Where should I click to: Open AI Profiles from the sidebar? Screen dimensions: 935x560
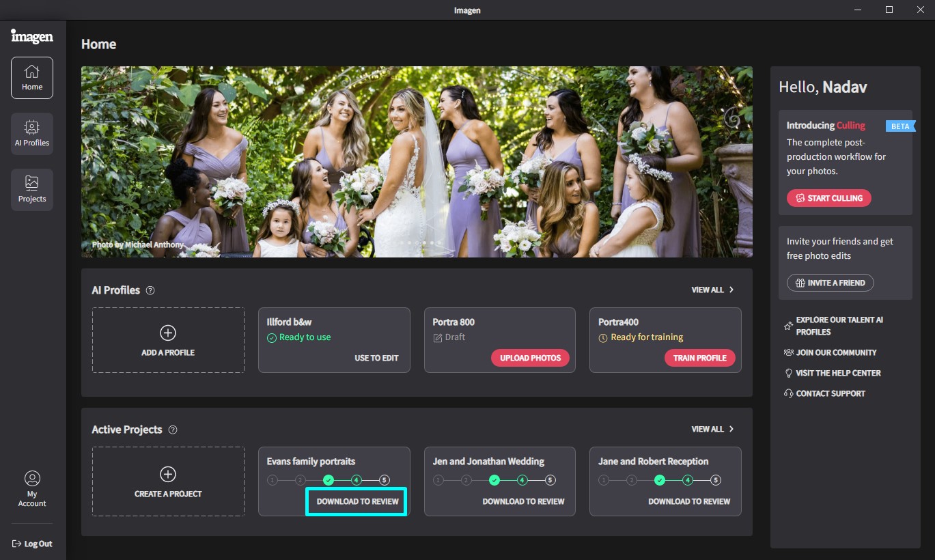pos(32,134)
